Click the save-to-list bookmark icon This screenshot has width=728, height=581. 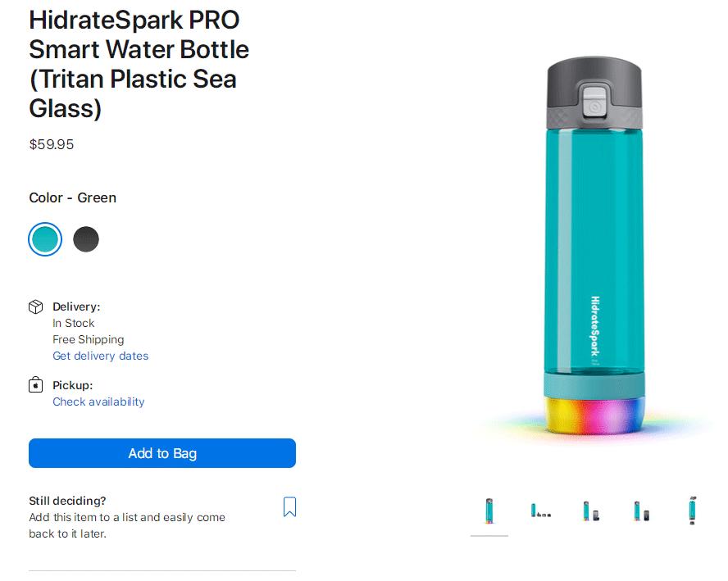point(289,507)
